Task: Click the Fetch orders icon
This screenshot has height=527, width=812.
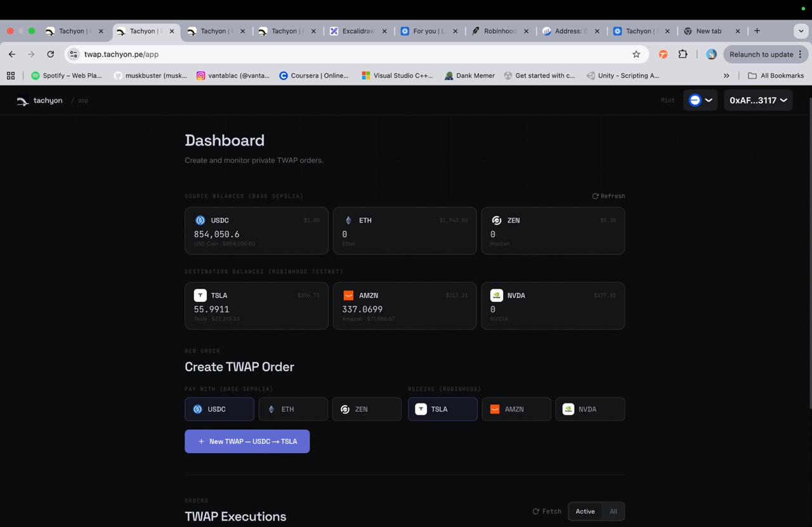Action: coord(535,511)
